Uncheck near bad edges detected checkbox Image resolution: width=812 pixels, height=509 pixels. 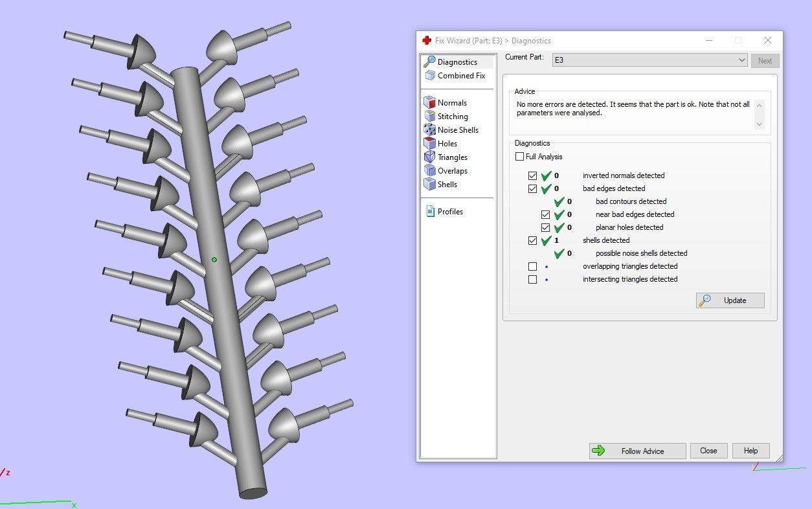[x=545, y=214]
